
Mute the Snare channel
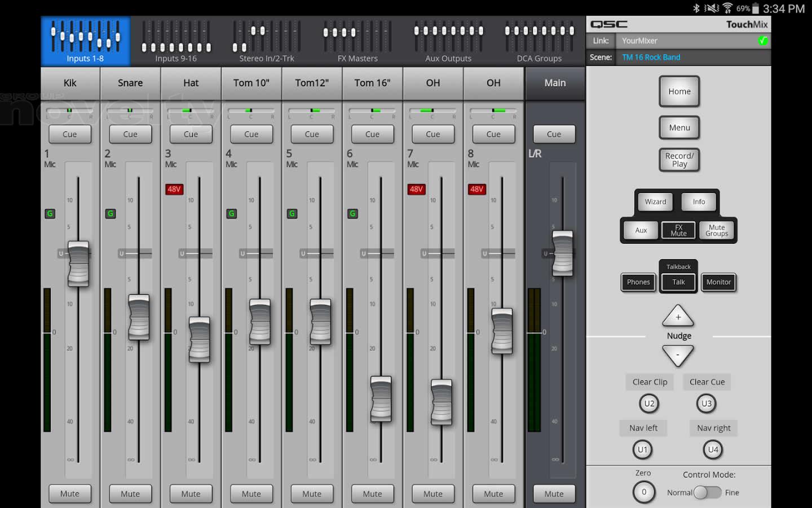[x=130, y=493]
